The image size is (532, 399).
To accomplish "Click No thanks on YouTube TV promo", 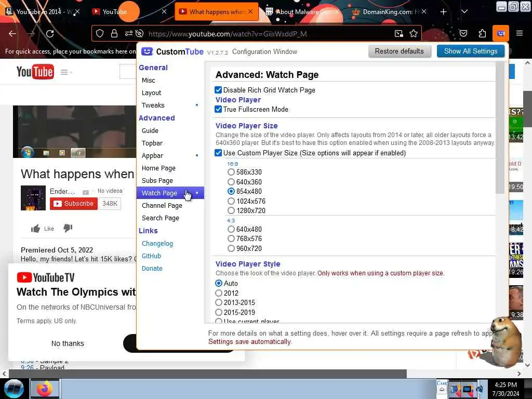I will point(68,343).
